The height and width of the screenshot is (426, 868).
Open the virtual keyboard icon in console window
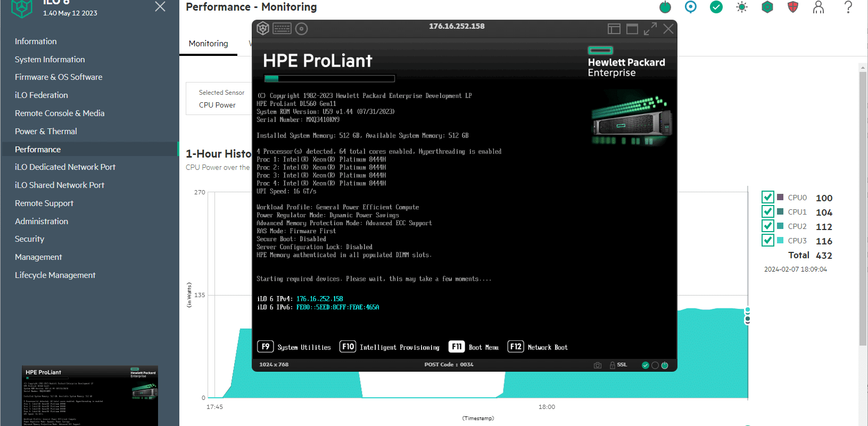tap(282, 28)
